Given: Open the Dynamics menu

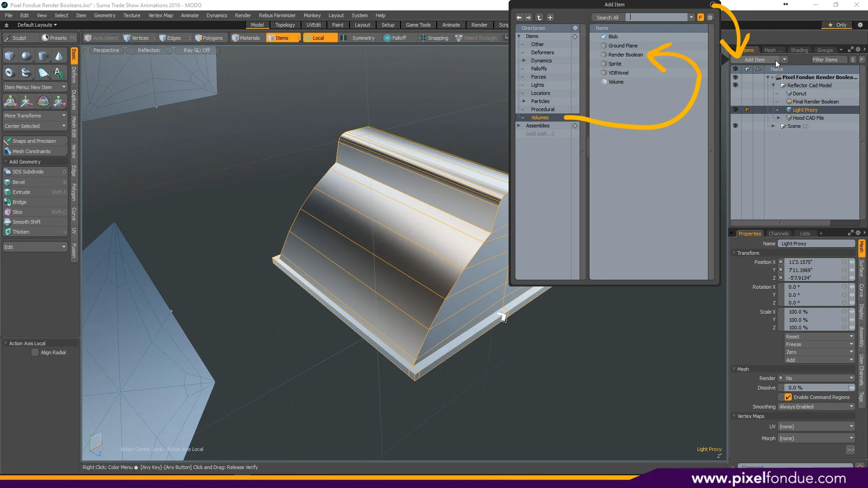Looking at the screenshot, I should click(217, 15).
